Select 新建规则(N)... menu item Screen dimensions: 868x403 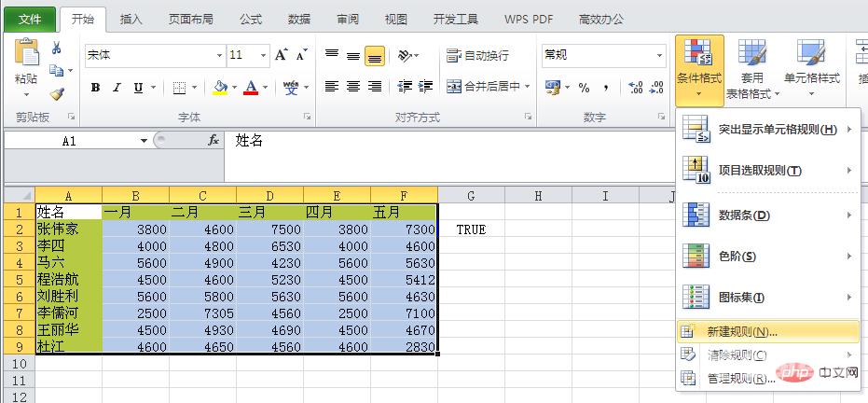pyautogui.click(x=741, y=331)
